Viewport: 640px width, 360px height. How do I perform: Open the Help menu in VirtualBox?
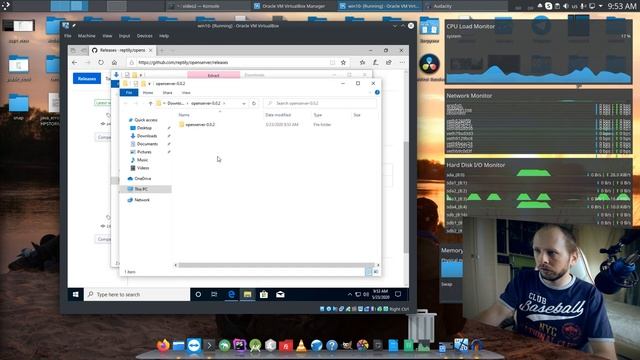point(164,36)
